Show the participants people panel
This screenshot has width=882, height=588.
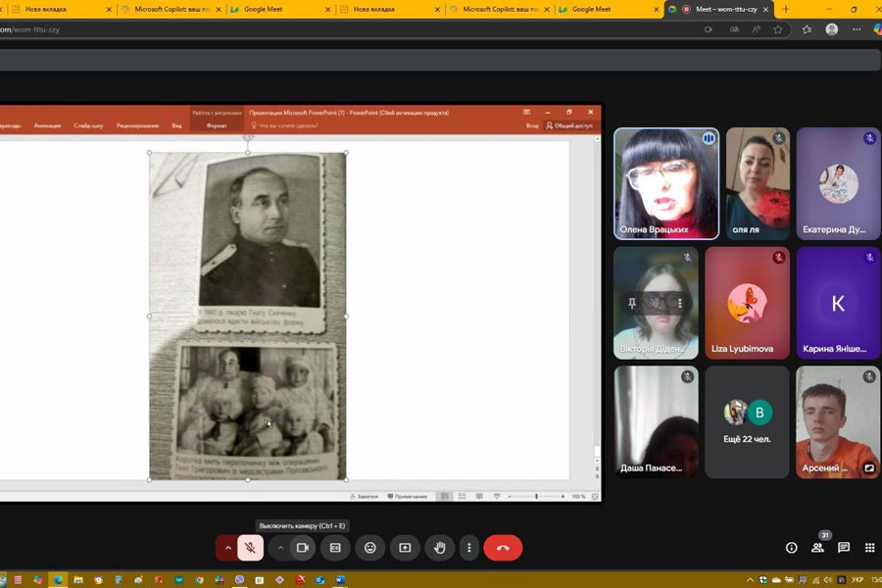point(817,548)
